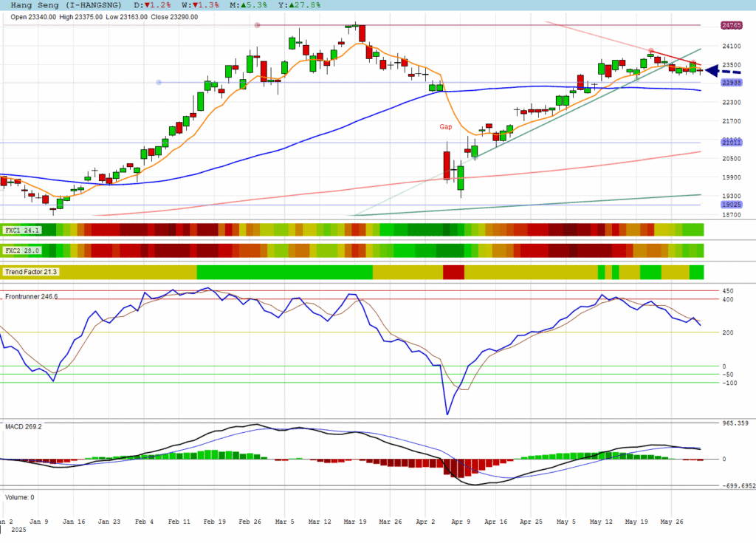Screen dimensions: 756x543
Task: Click the May 26 date label
Action: click(x=672, y=522)
